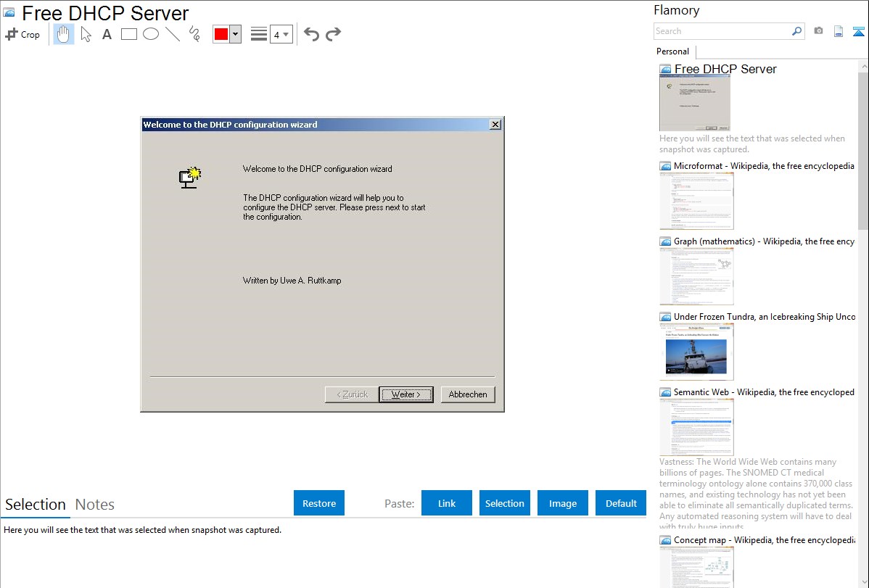Click the icon beside Microformat title
Image resolution: width=869 pixels, height=588 pixels.
(666, 166)
